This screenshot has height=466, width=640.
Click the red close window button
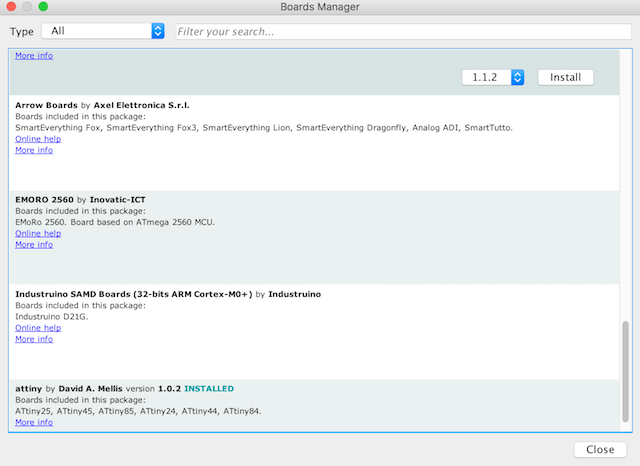point(11,6)
